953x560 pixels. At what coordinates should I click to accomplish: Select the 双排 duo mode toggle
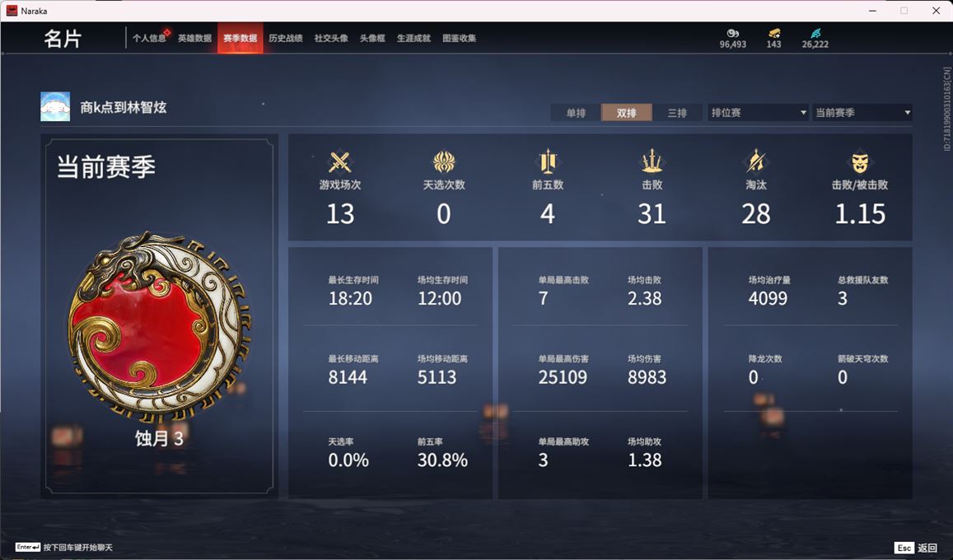[627, 113]
